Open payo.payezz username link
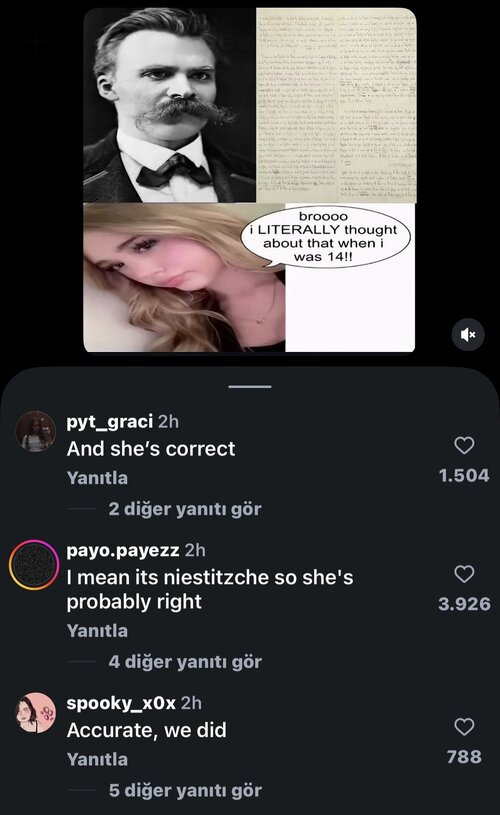The image size is (500, 815). [x=123, y=550]
